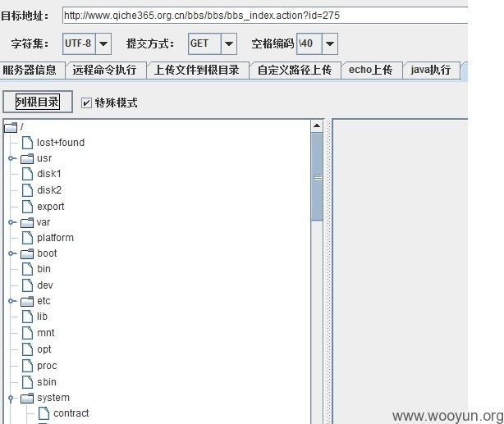Image resolution: width=504 pixels, height=424 pixels.
Task: Select the bin entry text
Action: tap(44, 269)
